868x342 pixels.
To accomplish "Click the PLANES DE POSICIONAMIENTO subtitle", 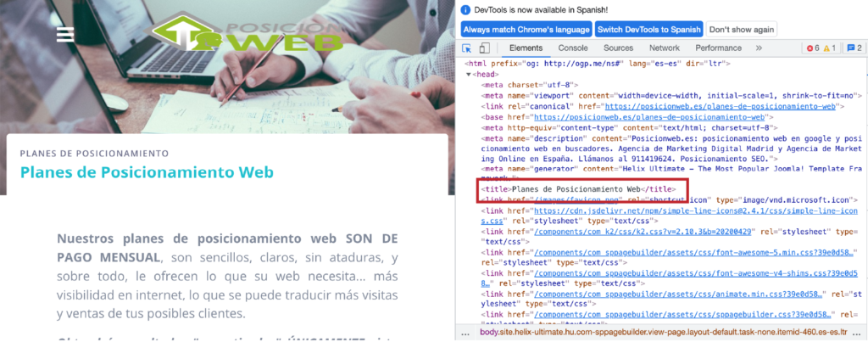I will pyautogui.click(x=94, y=153).
